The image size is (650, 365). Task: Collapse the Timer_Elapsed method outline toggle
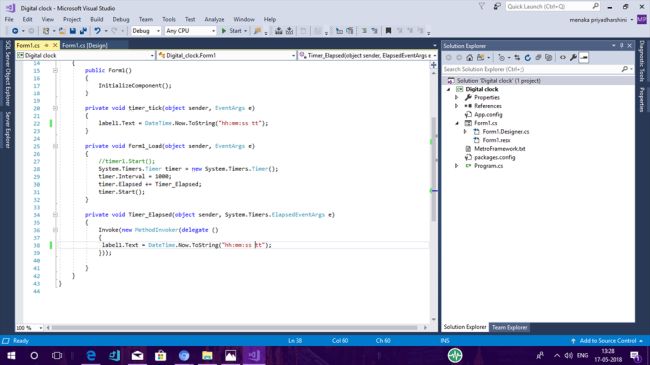[55, 215]
